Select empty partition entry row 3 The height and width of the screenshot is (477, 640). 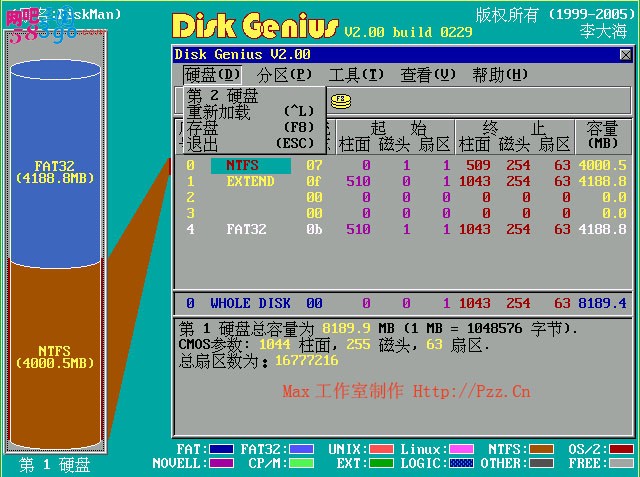point(406,213)
